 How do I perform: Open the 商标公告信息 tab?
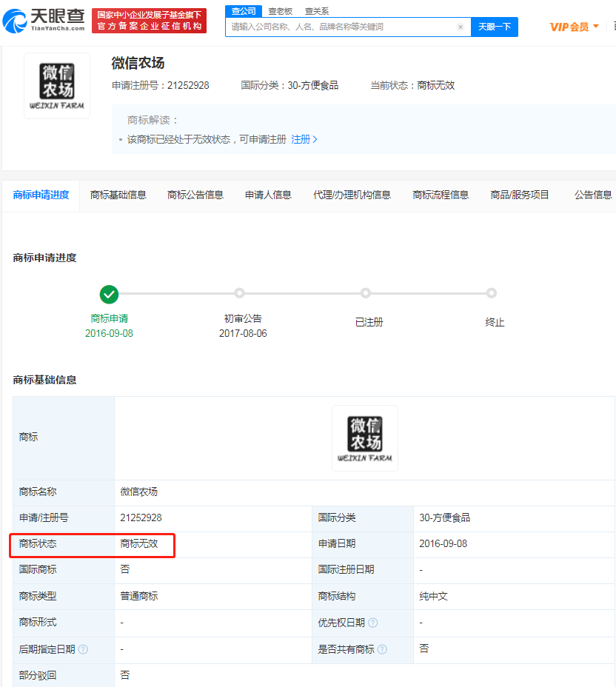[x=195, y=195]
